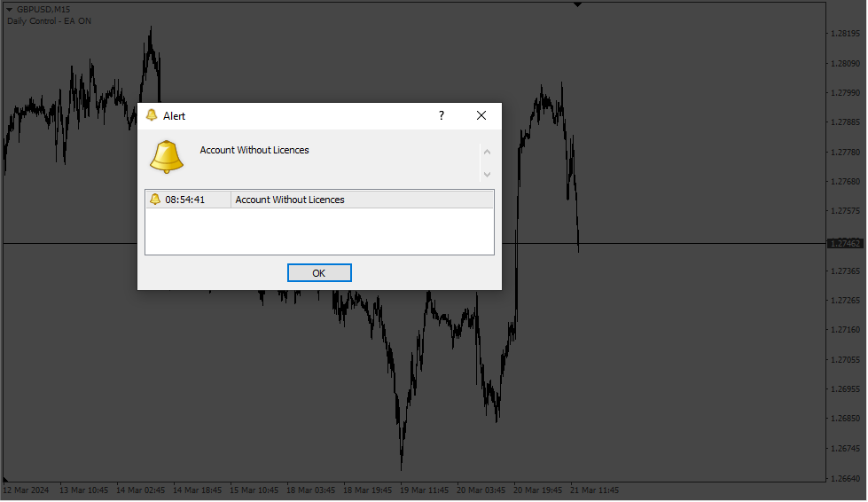Click the 'Daily Control - EA ON' label
Viewport: 868px width, 502px height.
pos(50,21)
